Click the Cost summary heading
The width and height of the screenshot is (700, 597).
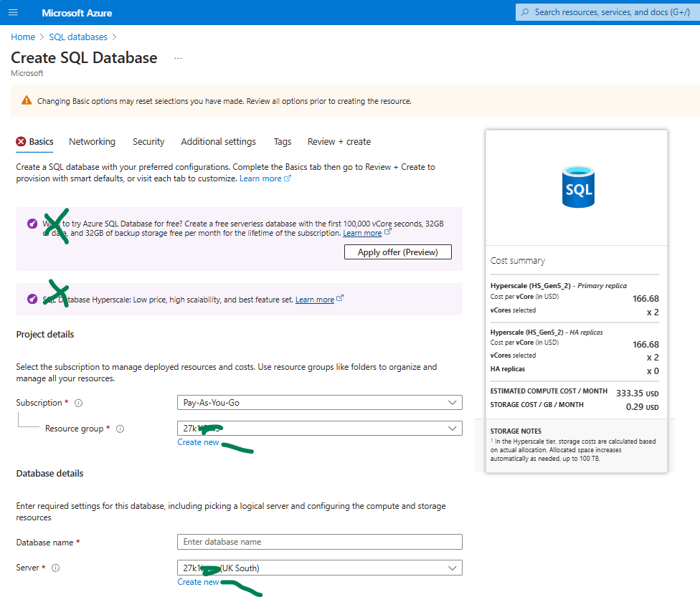click(518, 261)
